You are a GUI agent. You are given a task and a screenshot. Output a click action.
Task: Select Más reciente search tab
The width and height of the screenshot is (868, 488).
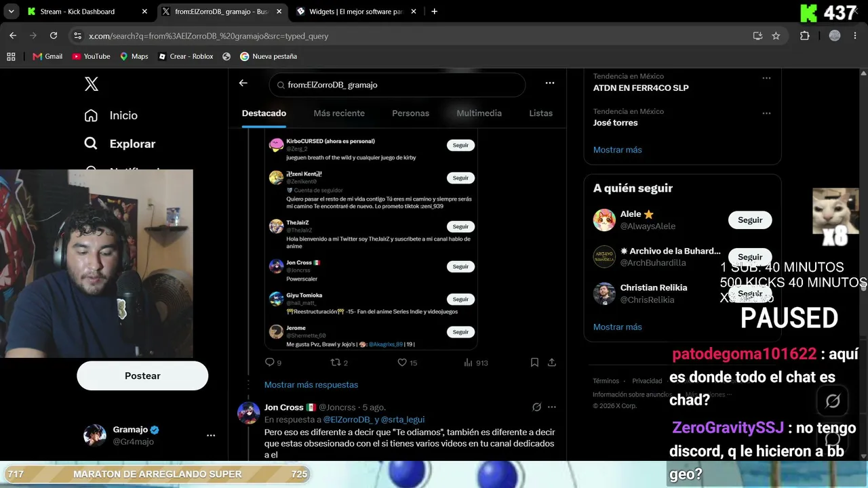click(x=339, y=113)
